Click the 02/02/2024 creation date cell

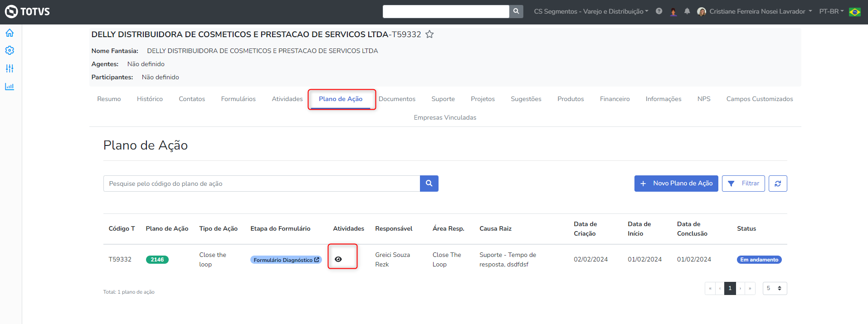(x=590, y=259)
